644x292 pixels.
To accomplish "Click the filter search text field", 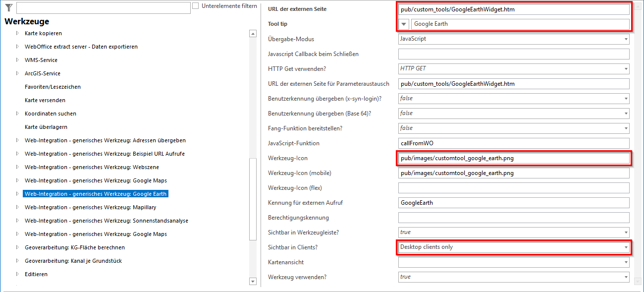I will 103,8.
